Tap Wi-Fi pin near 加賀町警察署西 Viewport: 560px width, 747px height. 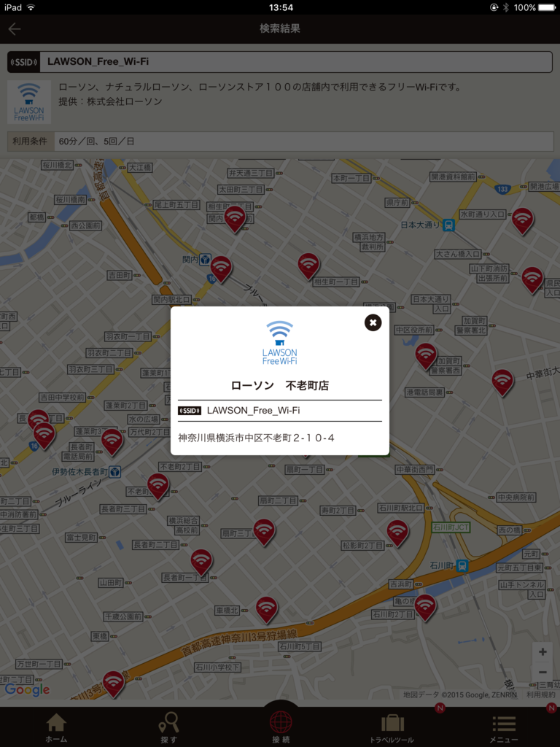click(x=426, y=356)
